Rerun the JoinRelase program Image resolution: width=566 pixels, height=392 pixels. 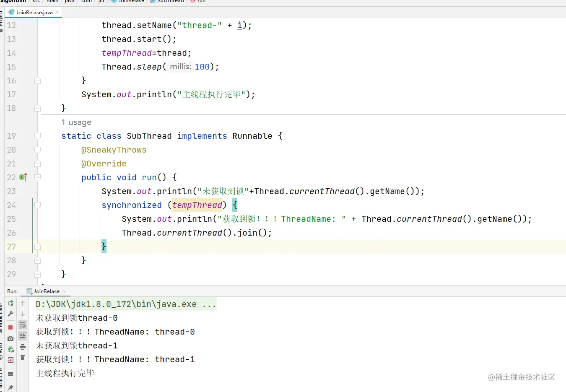pos(10,303)
